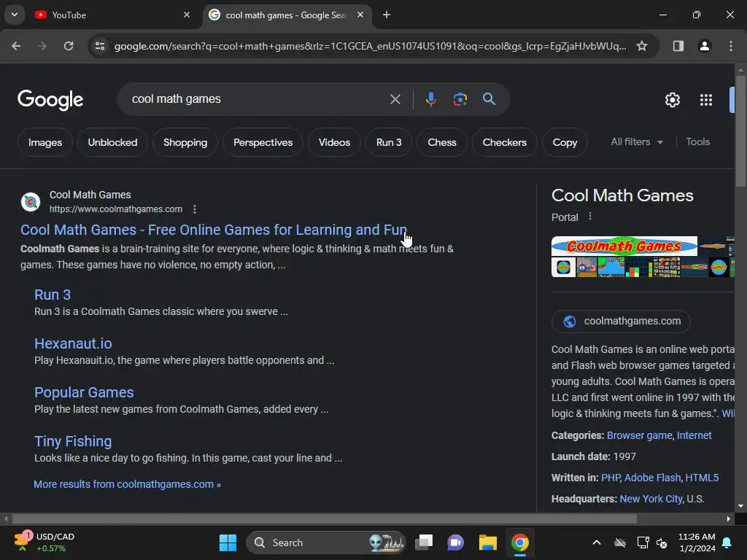The height and width of the screenshot is (560, 747).
Task: Open Chrome three-dot customize menu
Action: 731,46
